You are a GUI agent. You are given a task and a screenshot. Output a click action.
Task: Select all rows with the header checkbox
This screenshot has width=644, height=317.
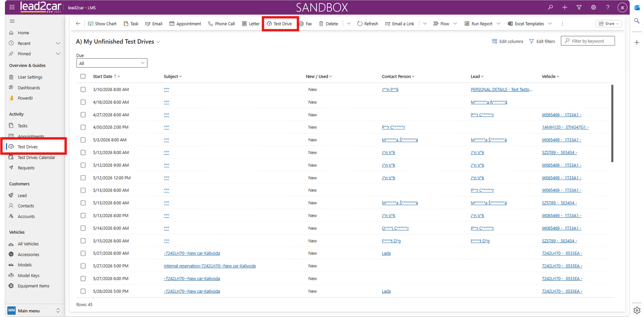pos(83,76)
